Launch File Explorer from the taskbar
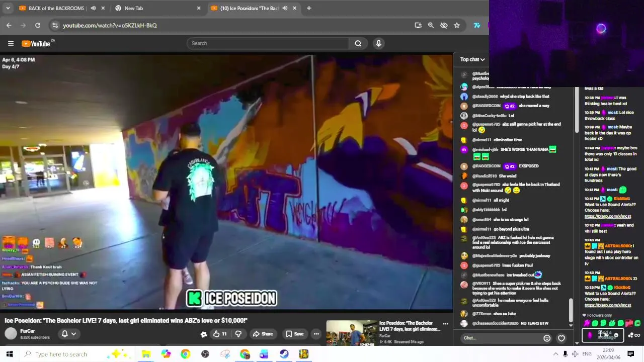644x362 pixels. pyautogui.click(x=146, y=354)
